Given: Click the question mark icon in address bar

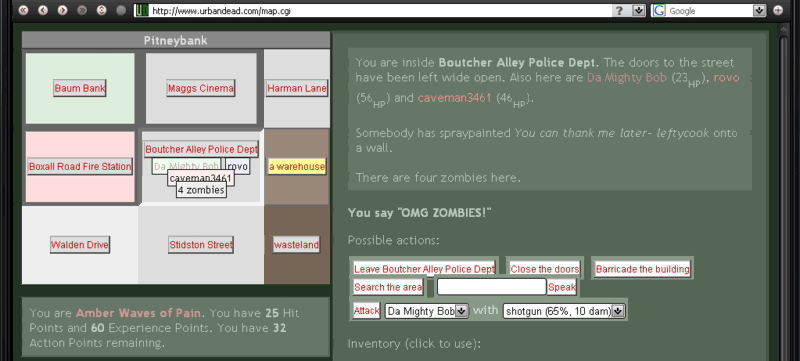Looking at the screenshot, I should [619, 10].
